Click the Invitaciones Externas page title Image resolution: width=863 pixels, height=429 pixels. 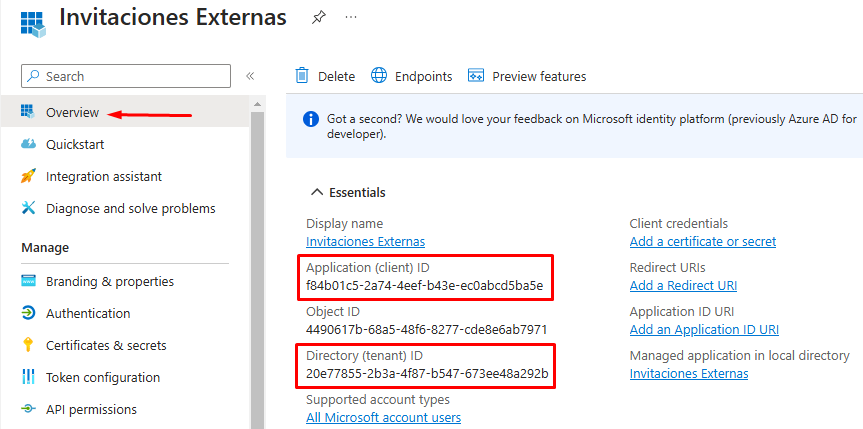pyautogui.click(x=173, y=17)
